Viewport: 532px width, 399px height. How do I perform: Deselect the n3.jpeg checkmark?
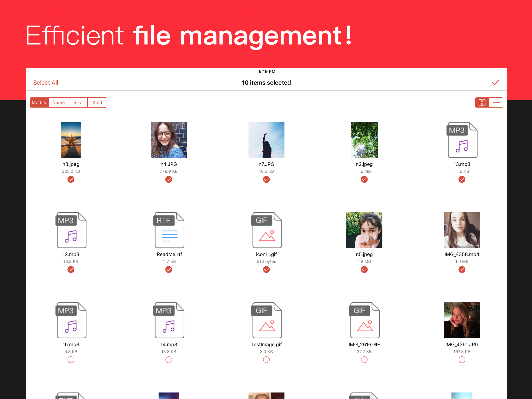[x=71, y=179]
